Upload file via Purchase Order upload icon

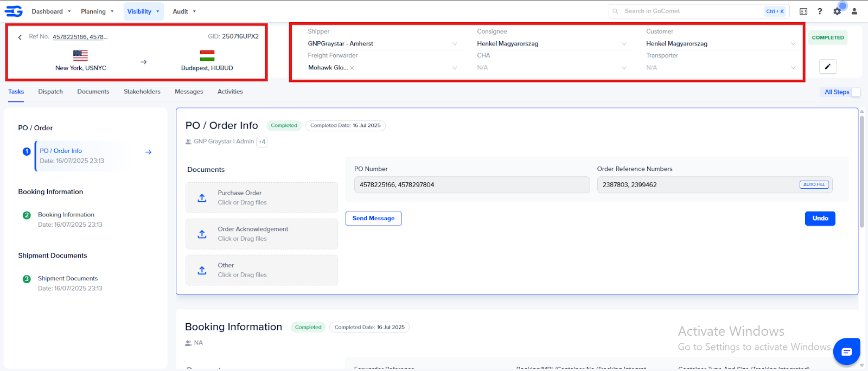(202, 198)
